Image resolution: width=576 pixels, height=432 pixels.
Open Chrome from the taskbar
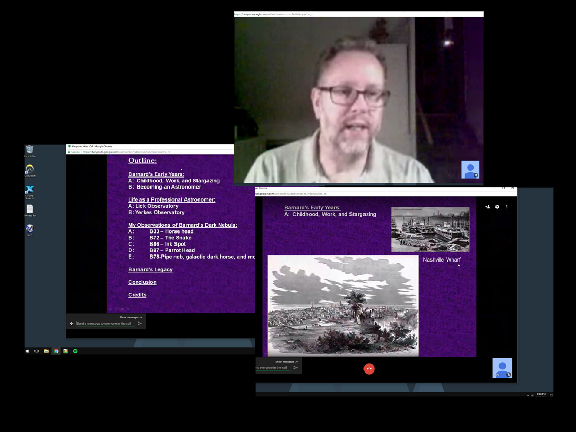[56, 351]
